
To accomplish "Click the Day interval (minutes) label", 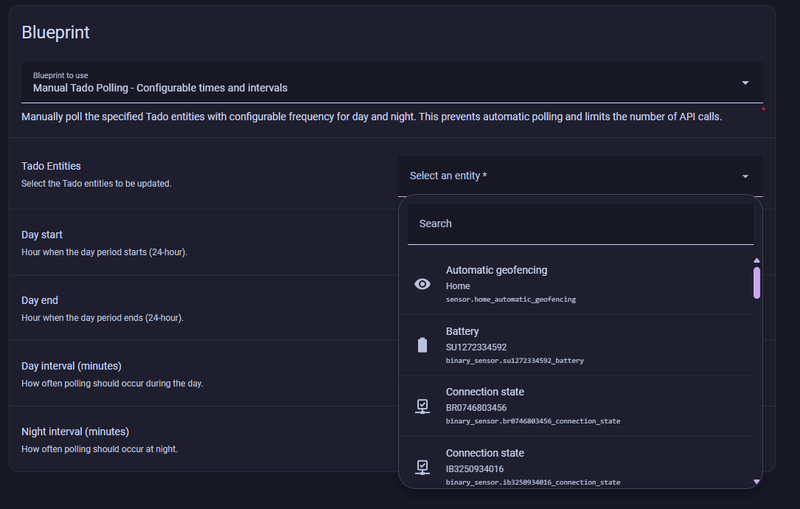I will [x=71, y=366].
